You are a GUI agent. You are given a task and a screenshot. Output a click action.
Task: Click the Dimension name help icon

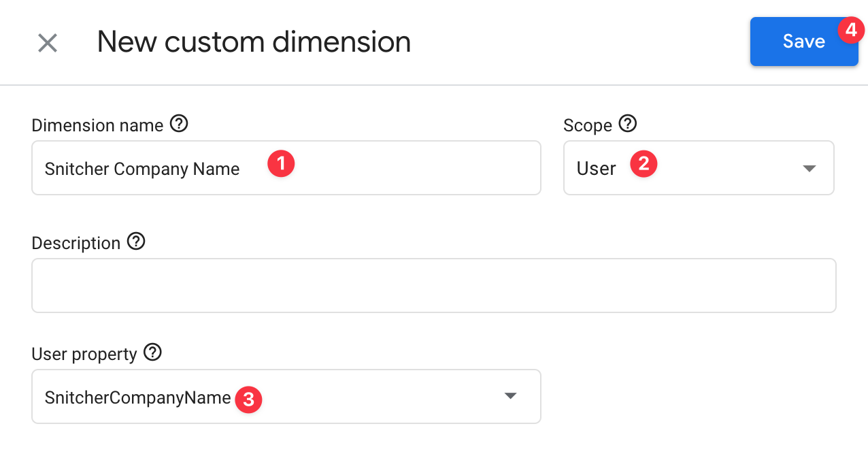pyautogui.click(x=179, y=124)
